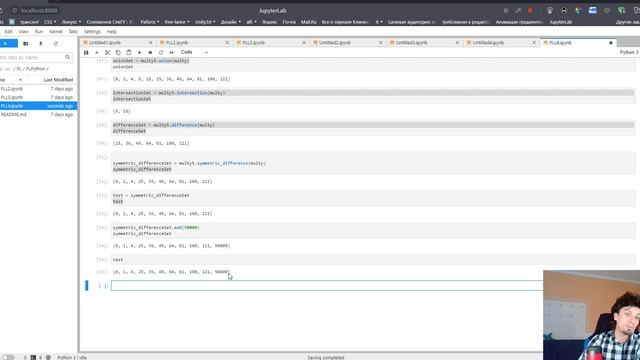640x360 pixels.
Task: Click the search magnifier icon in file filter
Action: [x=68, y=58]
